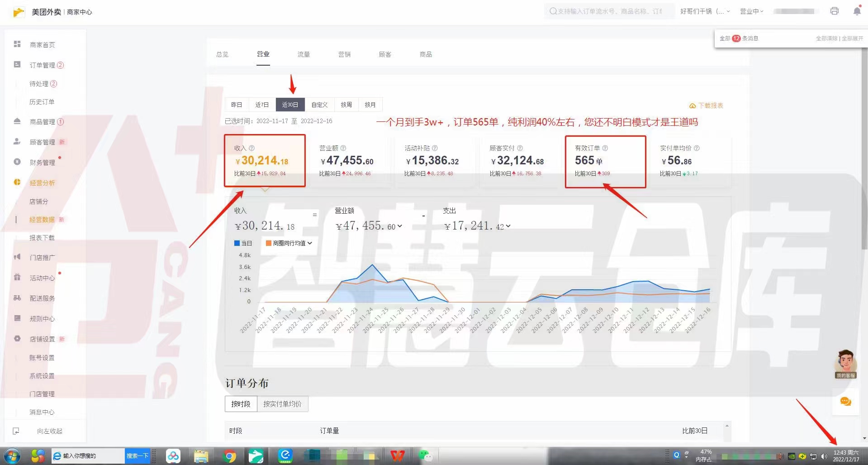
Task: Open the 营业中 status dropdown
Action: (751, 11)
